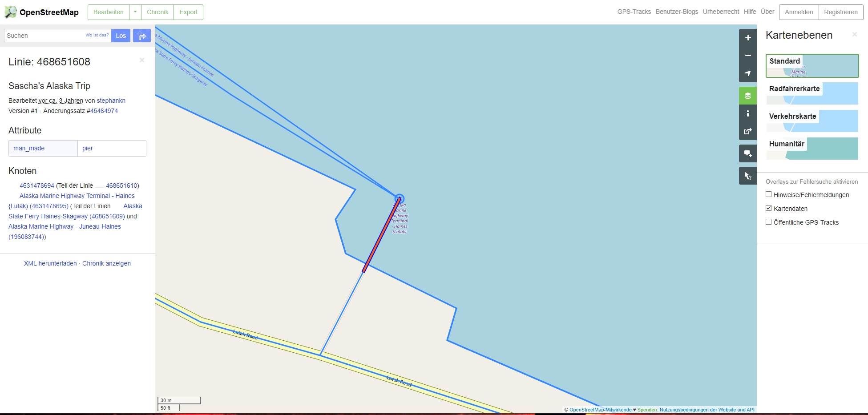Activate the query features cursor icon

point(748,176)
